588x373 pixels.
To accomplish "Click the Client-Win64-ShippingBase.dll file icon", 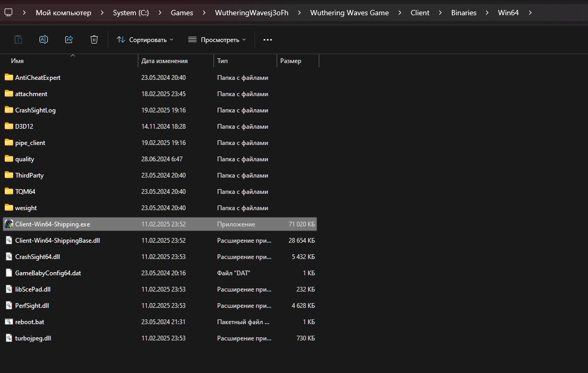I will pos(9,240).
